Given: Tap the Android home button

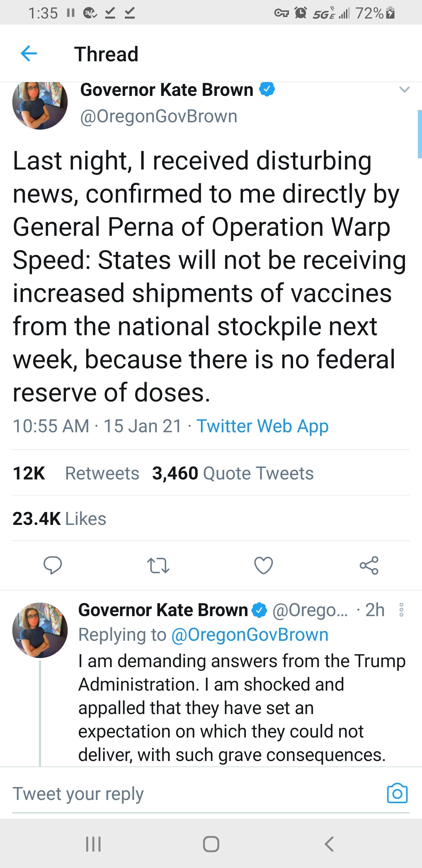Looking at the screenshot, I should coord(211,845).
